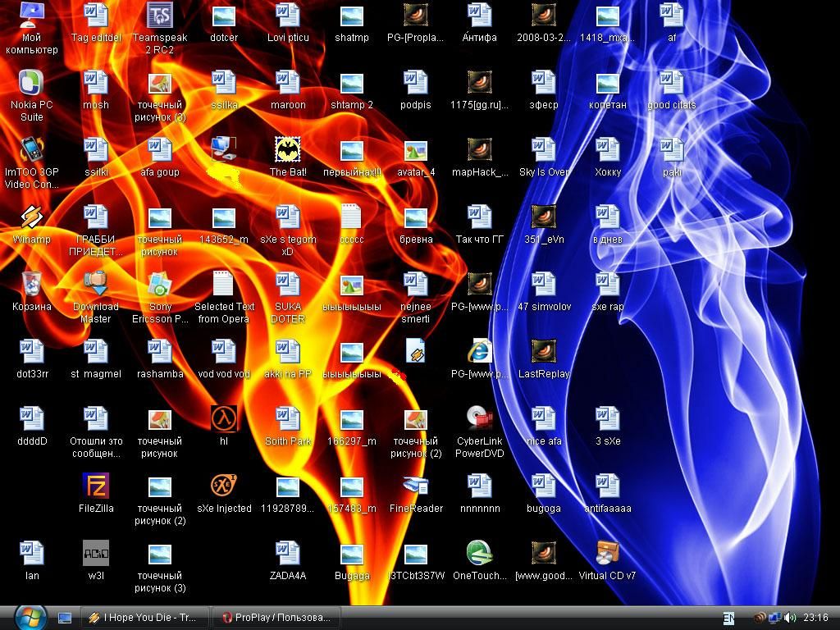Select the LastReplay file icon
Viewport: 840px width, 630px height.
pos(543,352)
